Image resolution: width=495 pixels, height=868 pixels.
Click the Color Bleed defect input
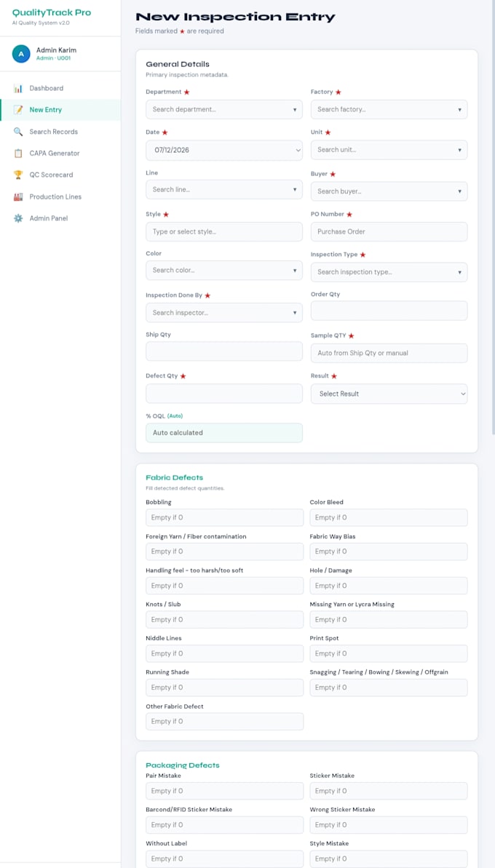tap(389, 517)
